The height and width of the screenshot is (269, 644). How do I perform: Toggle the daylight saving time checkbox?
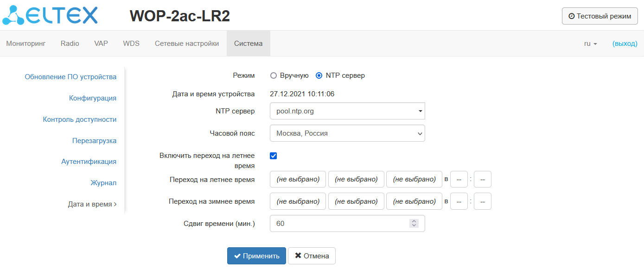[274, 156]
